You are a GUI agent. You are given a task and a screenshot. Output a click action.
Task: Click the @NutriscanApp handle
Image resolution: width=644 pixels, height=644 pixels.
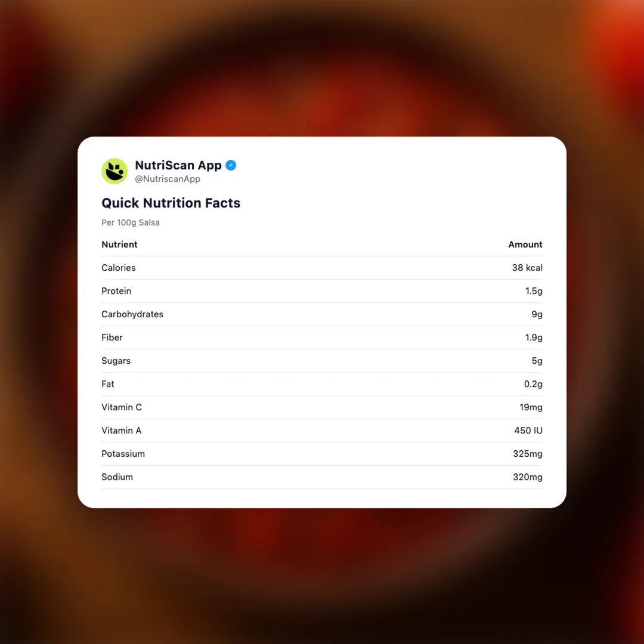(x=168, y=179)
